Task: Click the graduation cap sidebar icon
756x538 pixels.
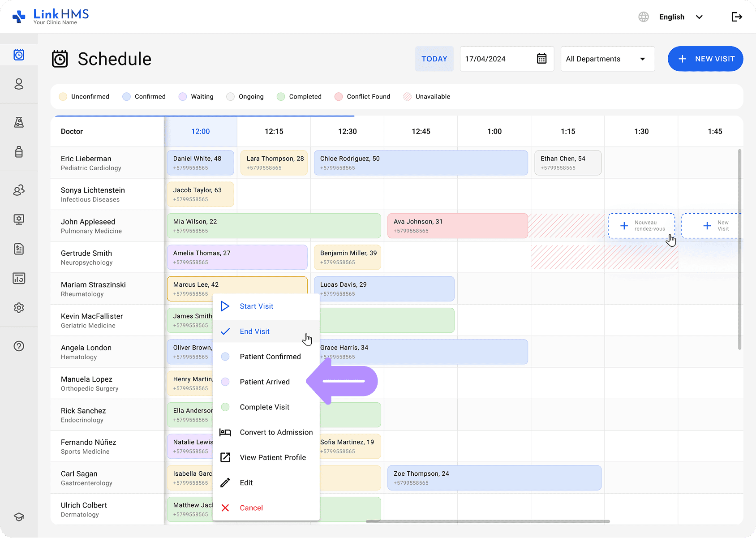Action: pos(19,517)
